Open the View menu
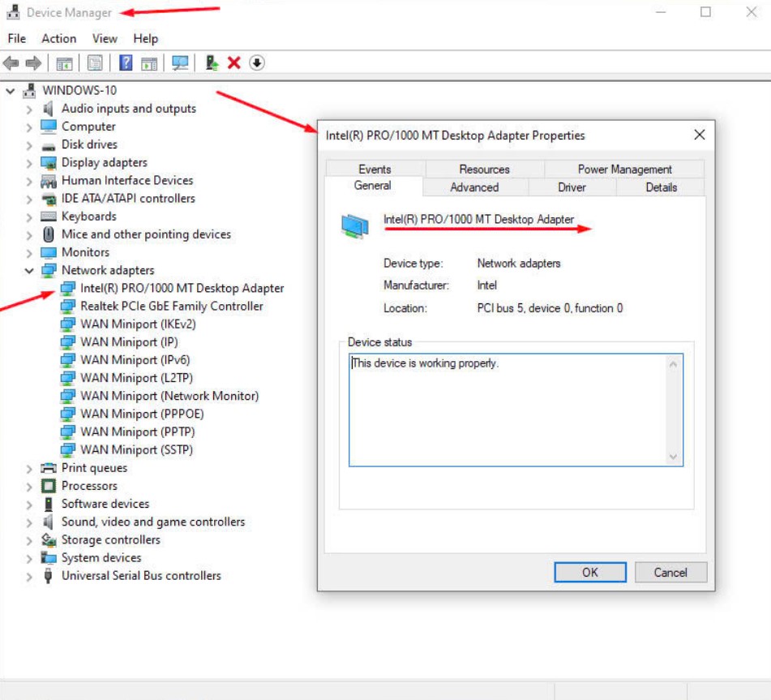Image resolution: width=771 pixels, height=700 pixels. 105,38
